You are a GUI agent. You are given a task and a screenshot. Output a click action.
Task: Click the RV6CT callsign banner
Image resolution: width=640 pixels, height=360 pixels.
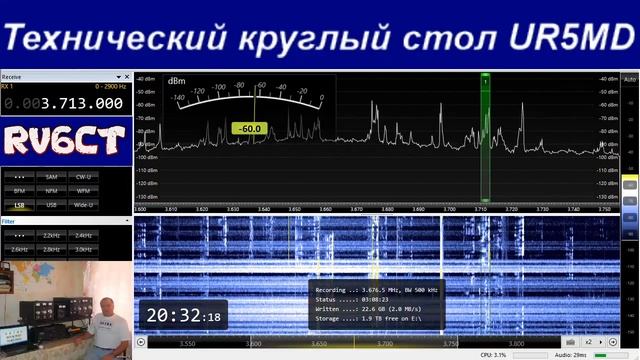[x=65, y=141]
